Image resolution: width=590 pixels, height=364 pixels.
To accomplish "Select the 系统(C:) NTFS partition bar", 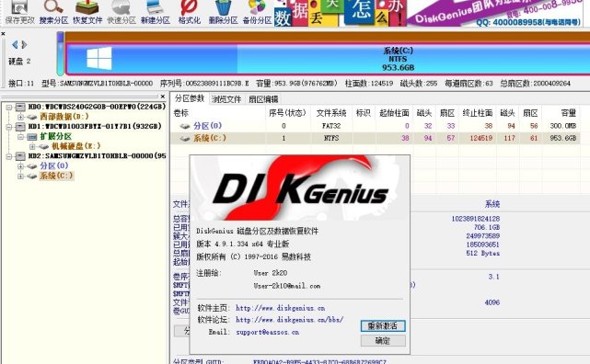I will coord(328,59).
